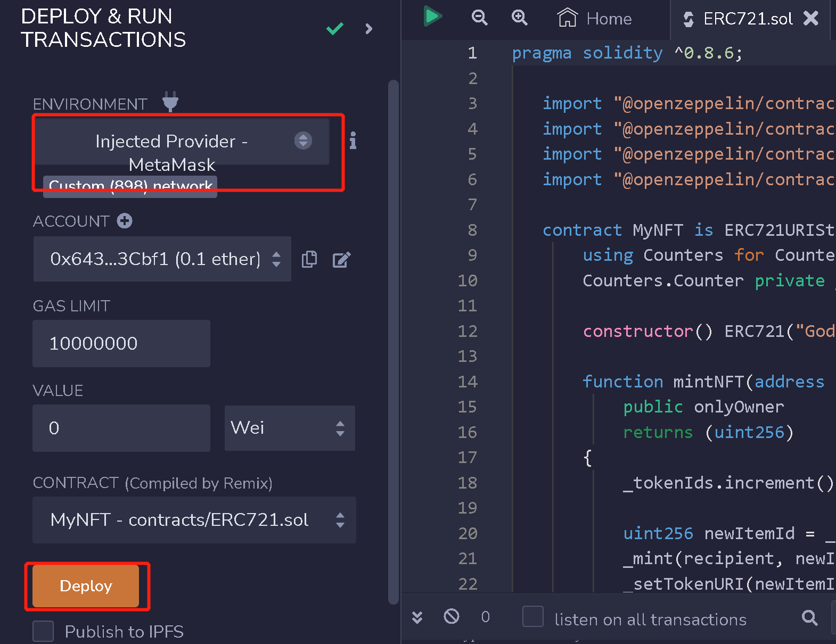Zoom in the editor font
836x644 pixels.
coord(519,18)
